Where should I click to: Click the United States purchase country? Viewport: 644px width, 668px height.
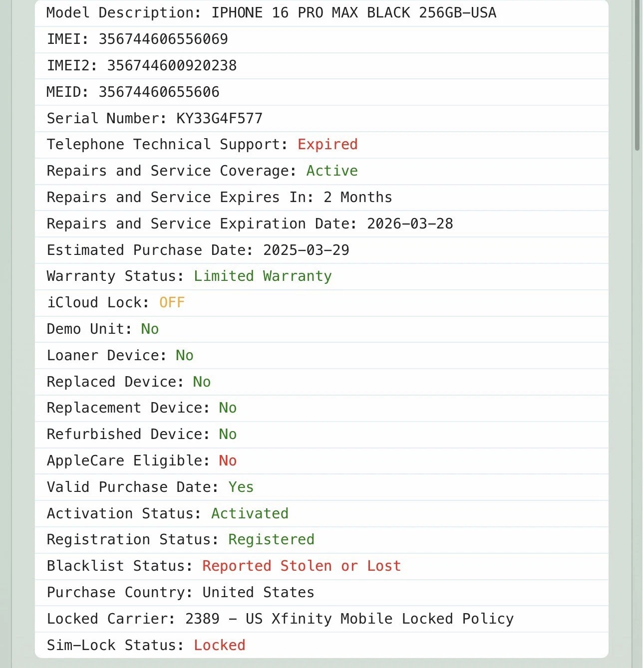pos(258,592)
